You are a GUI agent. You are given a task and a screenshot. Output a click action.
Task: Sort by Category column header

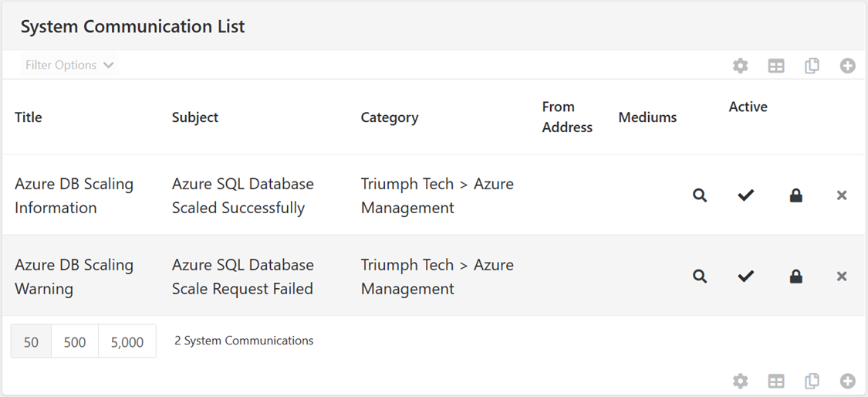pos(389,117)
